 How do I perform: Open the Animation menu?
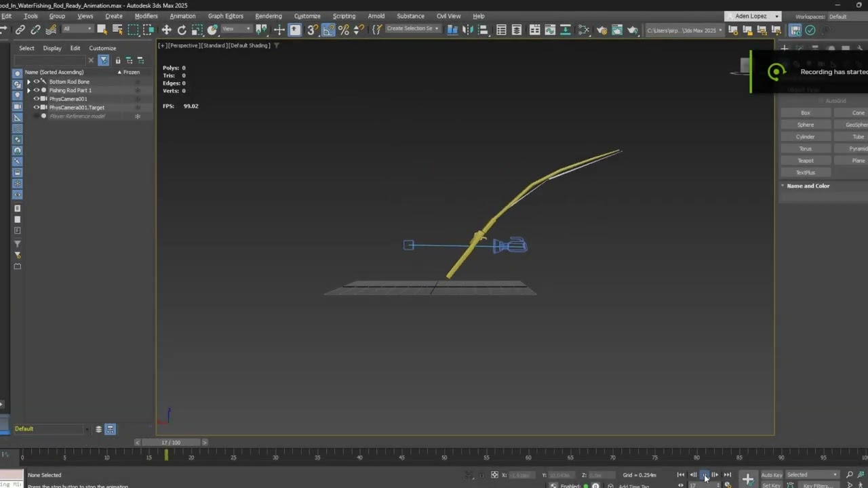pyautogui.click(x=182, y=16)
